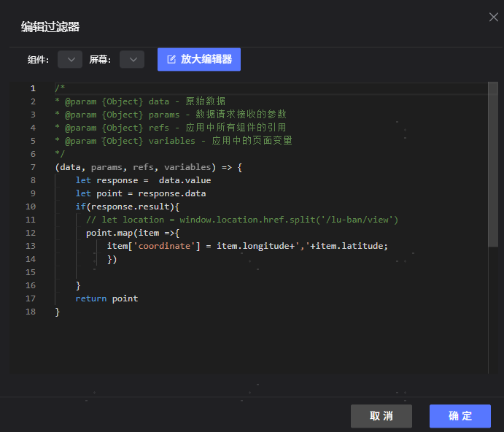Select line number 12 in the gutter
This screenshot has height=432, width=504.
tap(31, 233)
